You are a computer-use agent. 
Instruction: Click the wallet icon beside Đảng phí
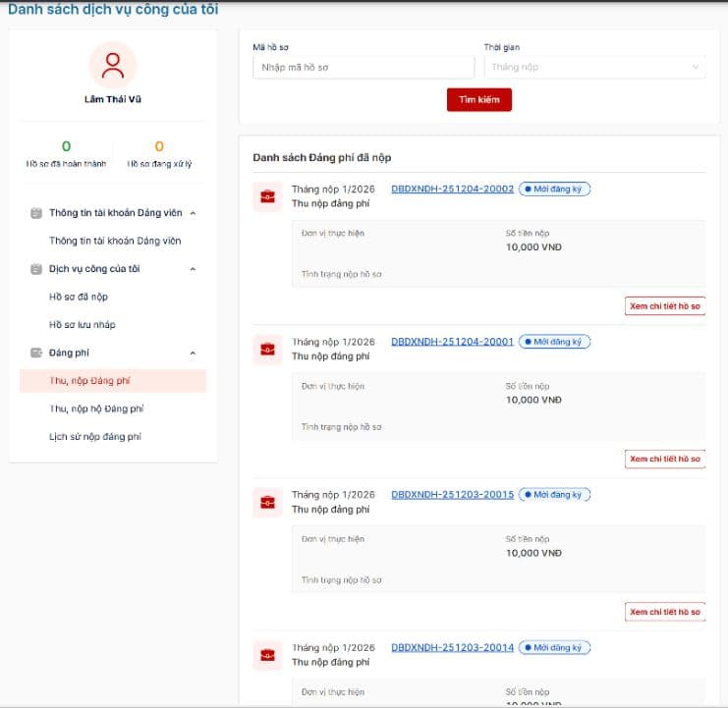[x=36, y=353]
